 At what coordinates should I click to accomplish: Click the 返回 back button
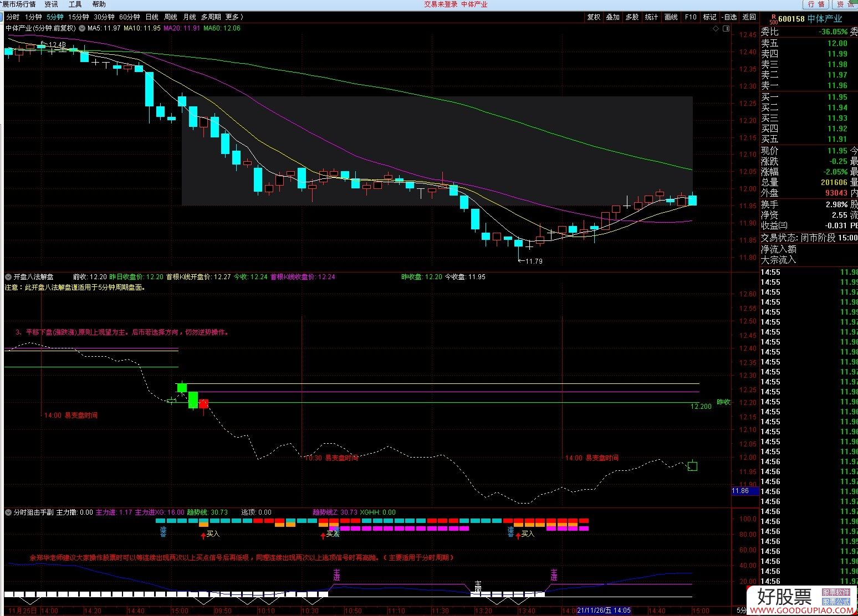pyautogui.click(x=749, y=17)
